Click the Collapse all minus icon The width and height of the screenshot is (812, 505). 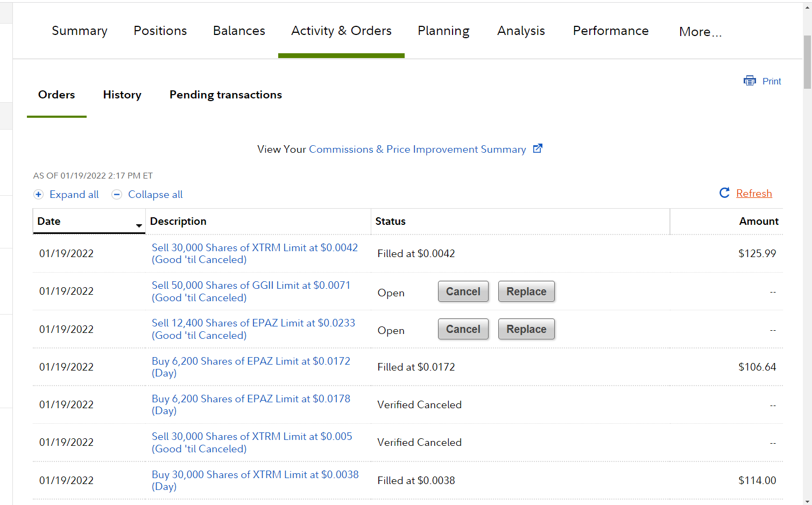pyautogui.click(x=117, y=195)
